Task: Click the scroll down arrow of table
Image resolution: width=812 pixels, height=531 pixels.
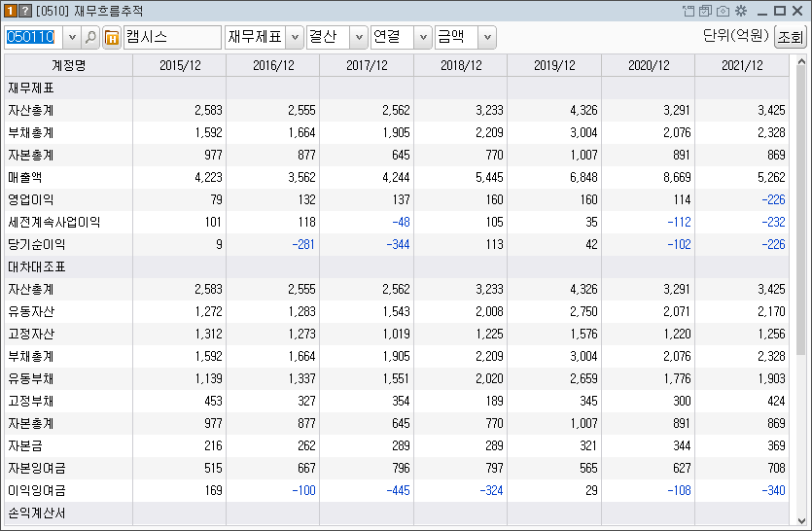Action: (801, 520)
